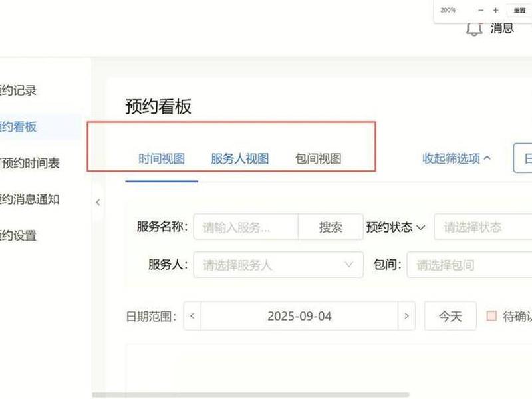Open 预约时间表 in the sidebar
532x399 pixels.
click(x=30, y=163)
